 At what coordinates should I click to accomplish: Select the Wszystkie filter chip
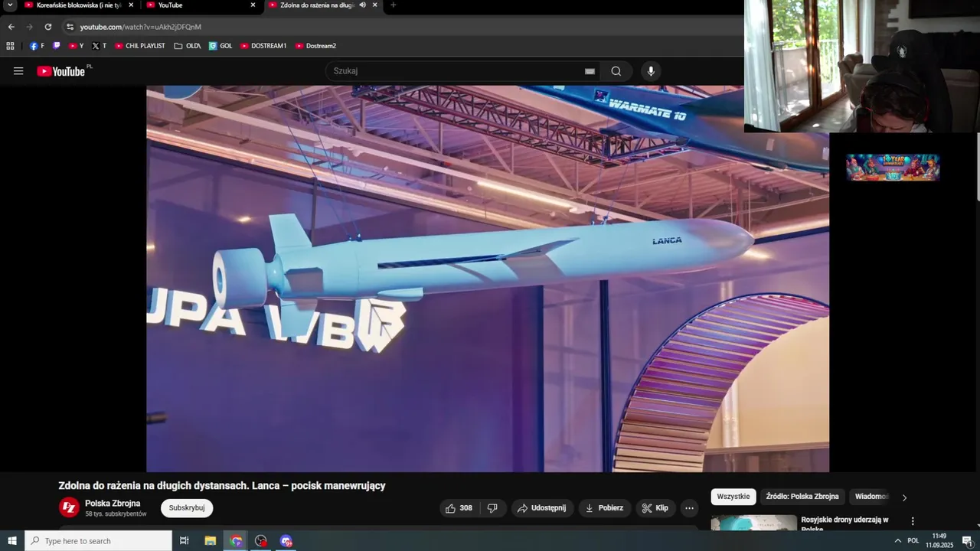(733, 497)
